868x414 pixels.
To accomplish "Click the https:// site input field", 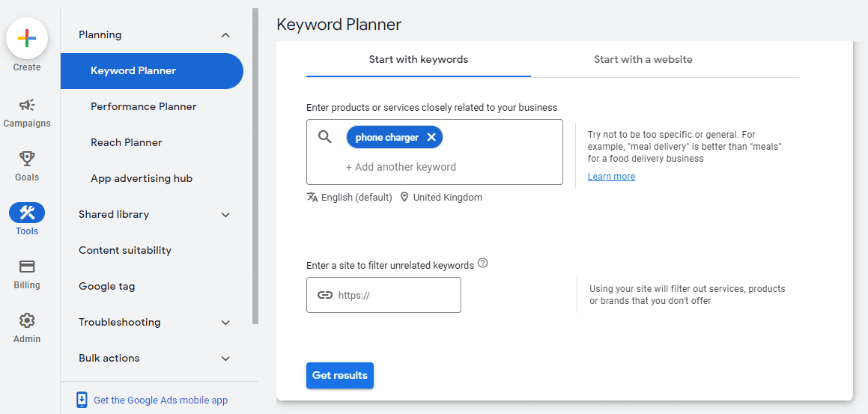I will (383, 295).
